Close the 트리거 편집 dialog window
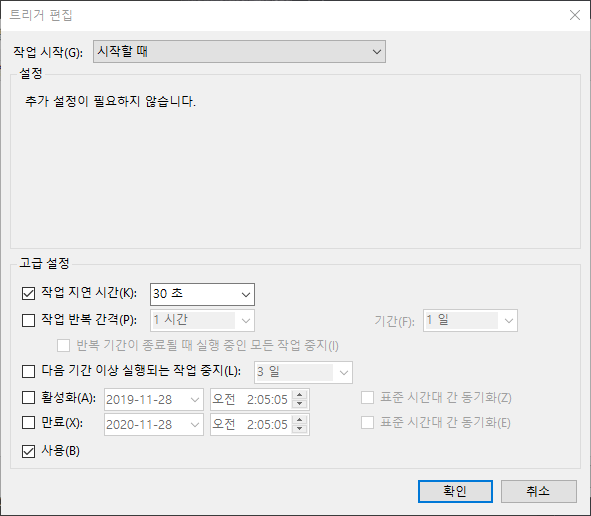This screenshot has width=591, height=516. click(574, 15)
